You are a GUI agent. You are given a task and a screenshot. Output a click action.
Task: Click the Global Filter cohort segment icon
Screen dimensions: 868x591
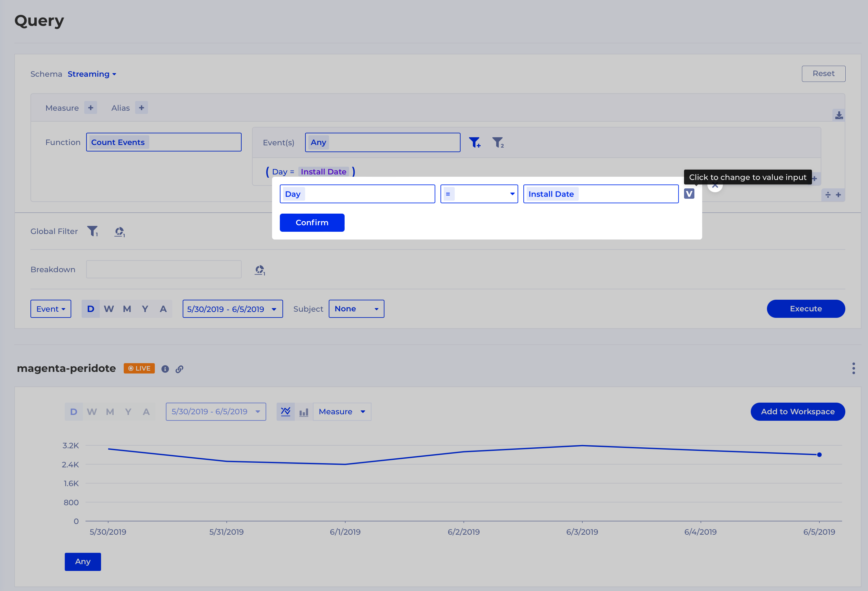pyautogui.click(x=120, y=231)
